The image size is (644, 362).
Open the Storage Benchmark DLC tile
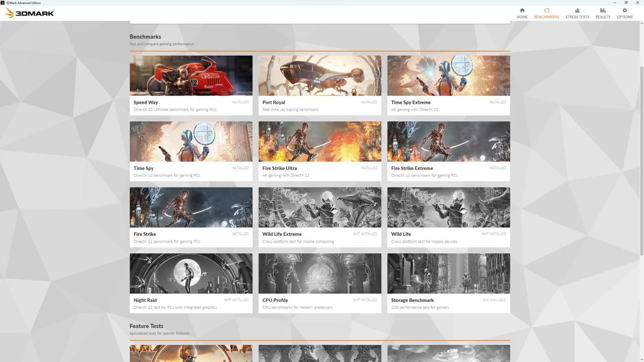[x=449, y=284]
